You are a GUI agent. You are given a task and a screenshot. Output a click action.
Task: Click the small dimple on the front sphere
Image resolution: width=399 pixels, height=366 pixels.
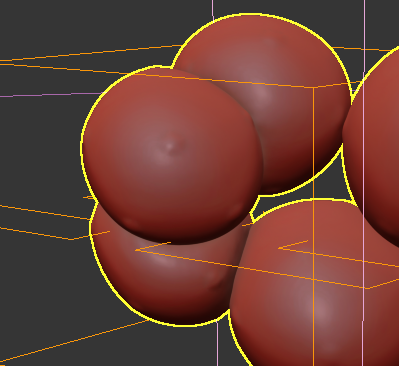pos(169,147)
